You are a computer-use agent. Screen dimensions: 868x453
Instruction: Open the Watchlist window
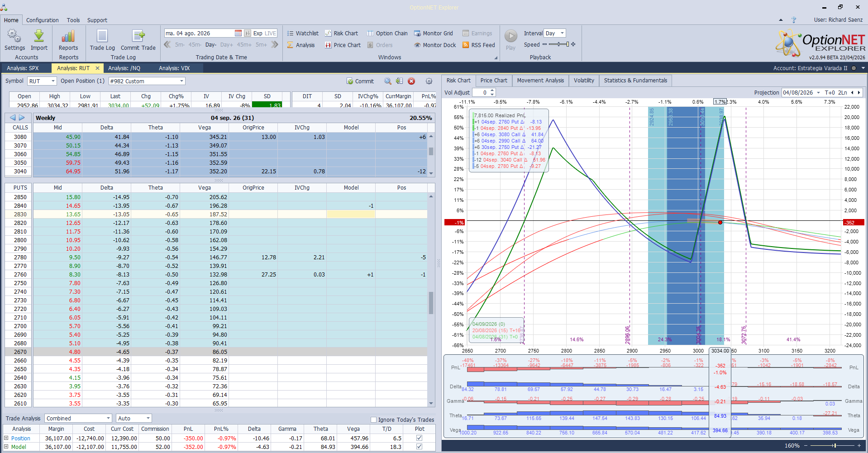pos(303,33)
